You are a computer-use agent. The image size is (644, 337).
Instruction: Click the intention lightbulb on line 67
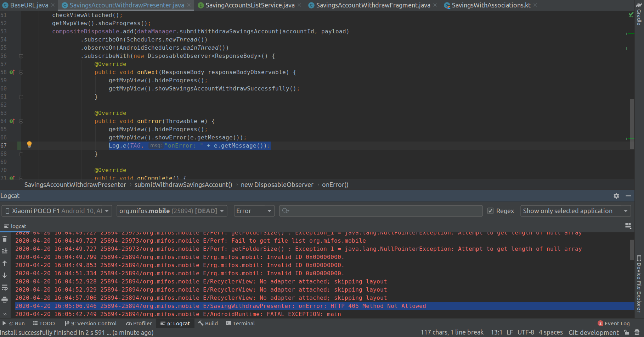coord(29,144)
